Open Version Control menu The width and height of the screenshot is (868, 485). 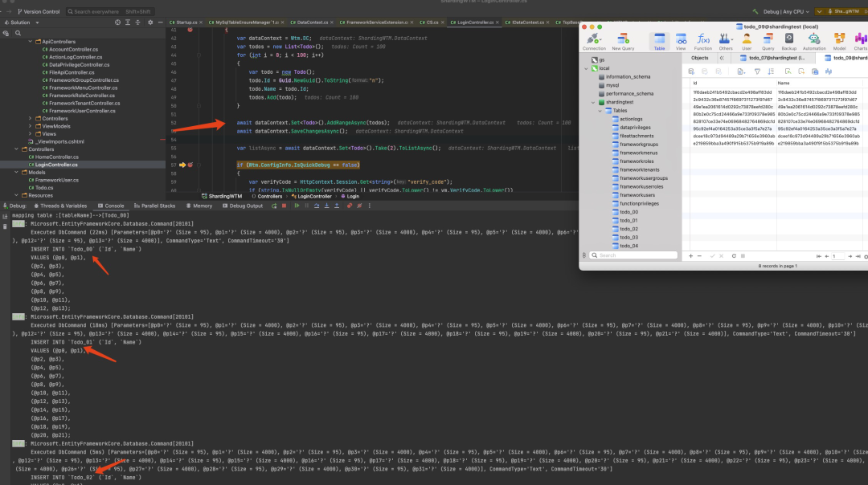point(38,11)
